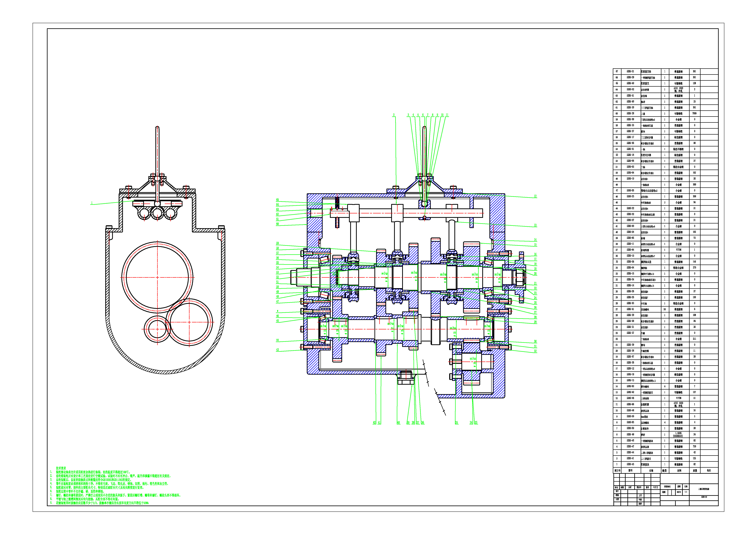Click part name 上盖 in the parts table

pos(643,114)
